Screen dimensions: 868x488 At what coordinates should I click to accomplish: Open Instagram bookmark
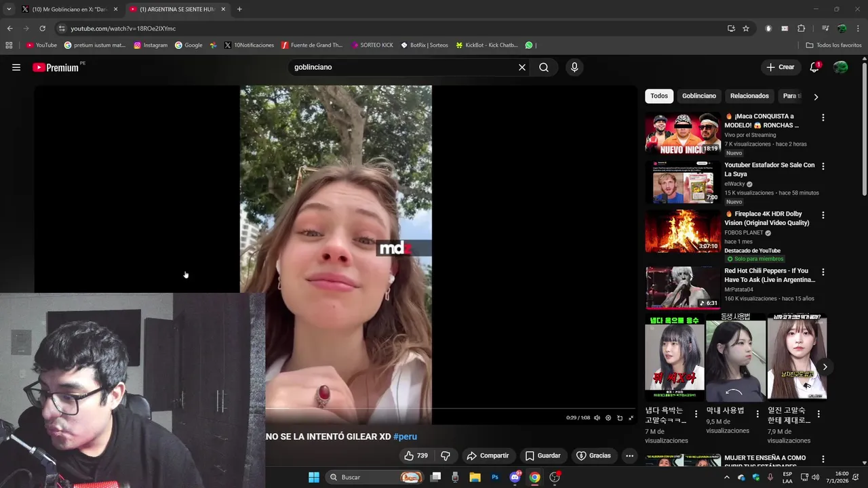click(x=151, y=45)
